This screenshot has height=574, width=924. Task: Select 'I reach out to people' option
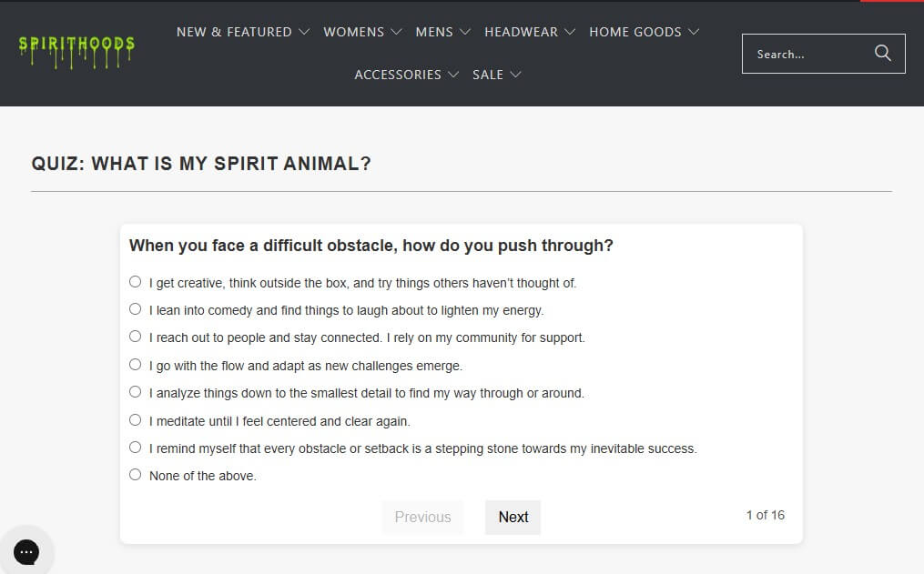point(136,337)
